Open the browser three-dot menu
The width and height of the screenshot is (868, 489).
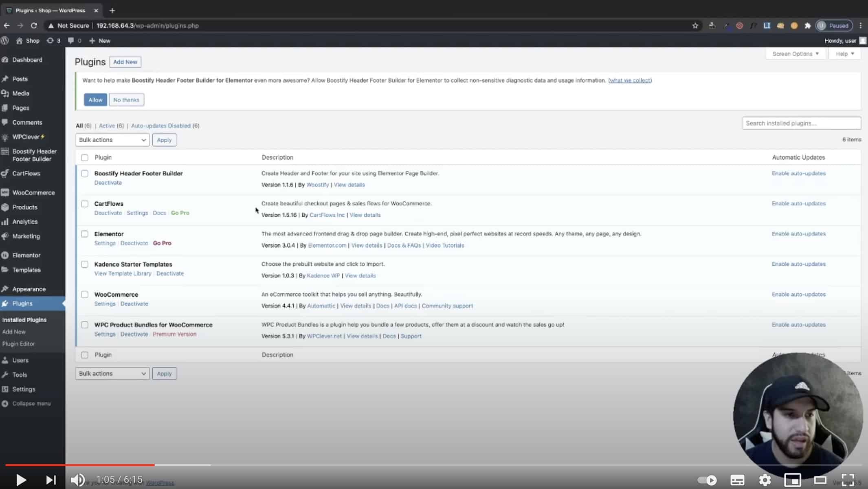pyautogui.click(x=860, y=26)
